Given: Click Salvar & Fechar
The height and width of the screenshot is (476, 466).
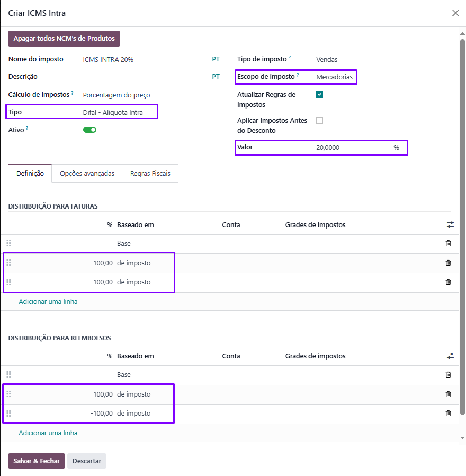Looking at the screenshot, I should pyautogui.click(x=37, y=461).
